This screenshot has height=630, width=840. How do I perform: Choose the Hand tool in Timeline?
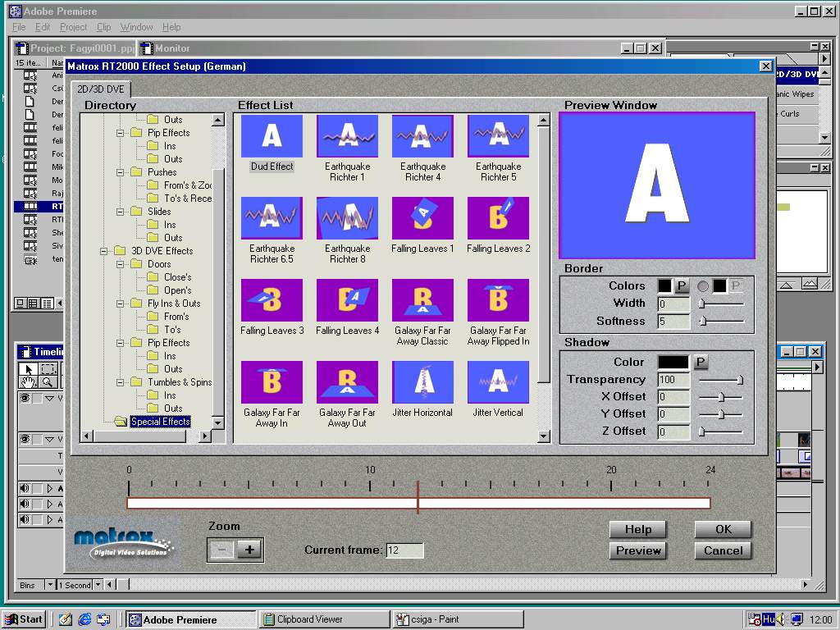(29, 381)
